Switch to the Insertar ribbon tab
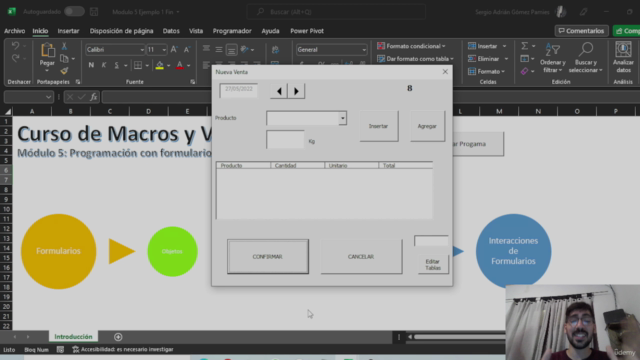The width and height of the screenshot is (640, 360). point(68,31)
